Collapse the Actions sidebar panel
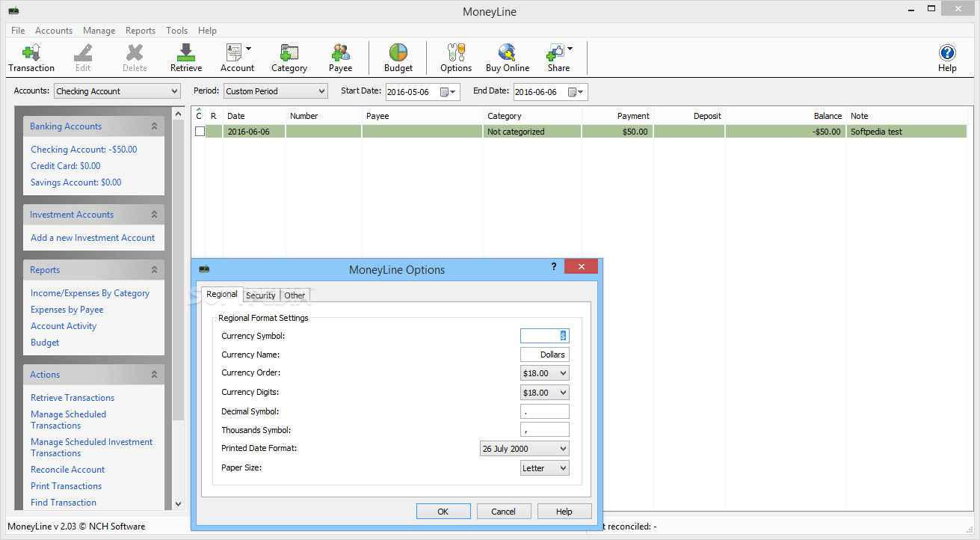 [154, 375]
